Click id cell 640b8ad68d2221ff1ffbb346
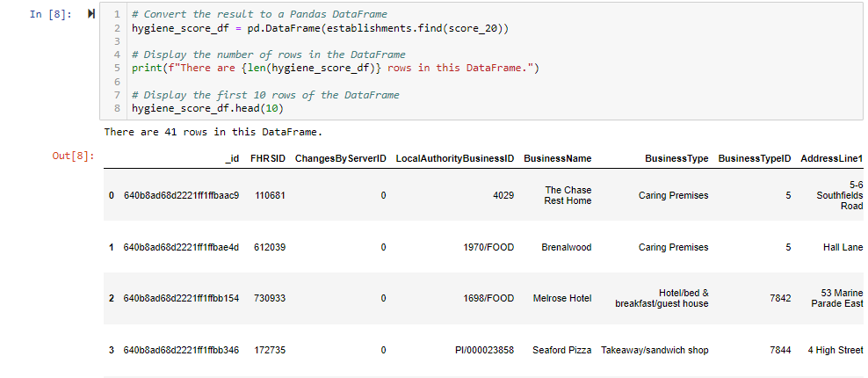This screenshot has width=868, height=378. [x=182, y=350]
